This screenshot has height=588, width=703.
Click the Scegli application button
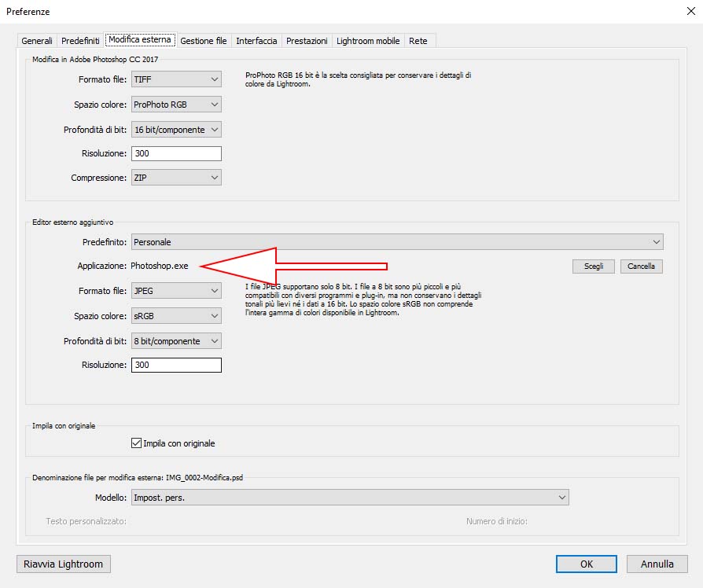(594, 266)
